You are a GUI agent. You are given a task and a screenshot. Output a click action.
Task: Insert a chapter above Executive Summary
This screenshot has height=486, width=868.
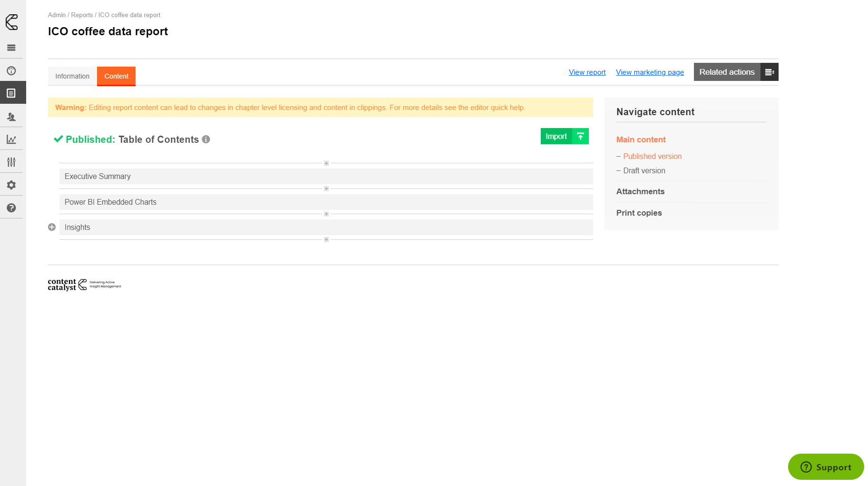point(326,163)
